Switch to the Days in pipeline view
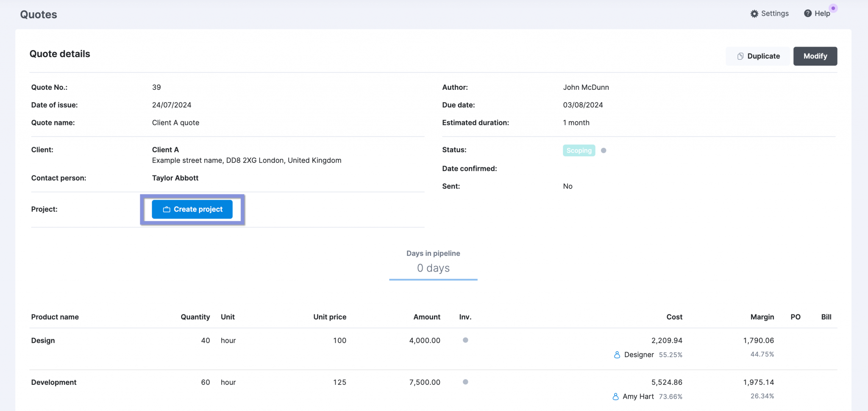868x411 pixels. coord(433,253)
